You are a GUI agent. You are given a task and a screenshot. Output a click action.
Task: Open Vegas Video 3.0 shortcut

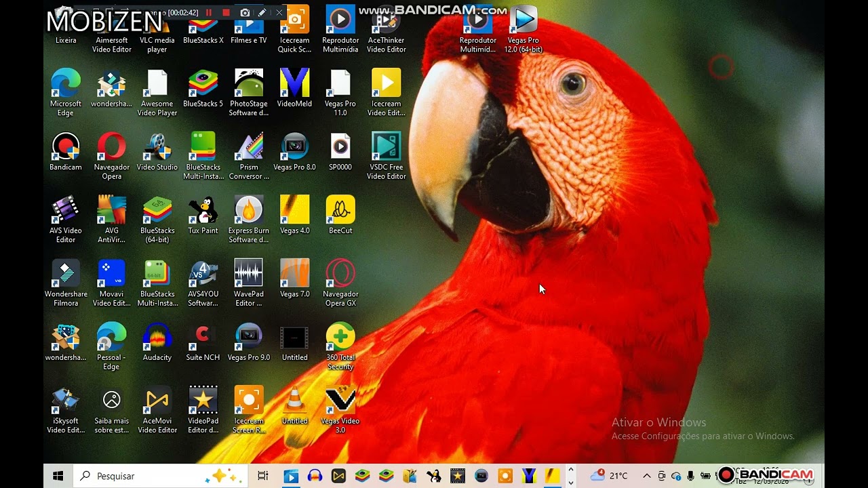pyautogui.click(x=340, y=410)
